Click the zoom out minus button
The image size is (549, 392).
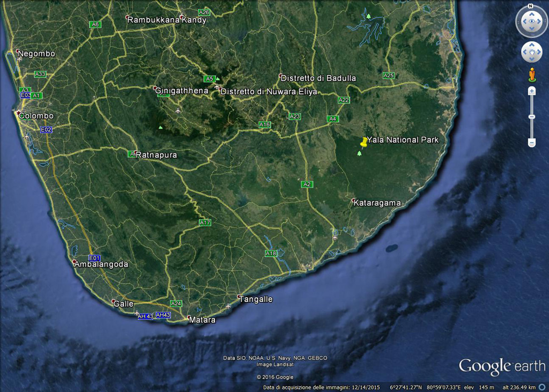click(532, 143)
